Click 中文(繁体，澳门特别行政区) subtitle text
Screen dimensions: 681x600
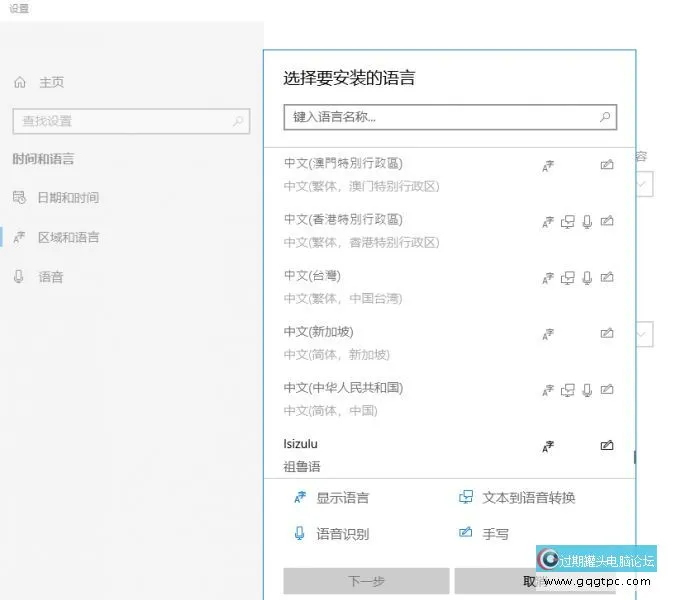(x=361, y=186)
